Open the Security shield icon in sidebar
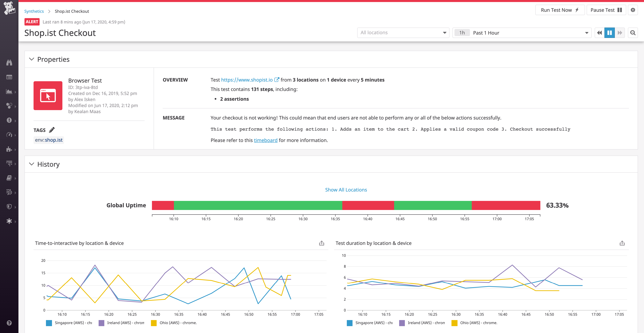 click(10, 207)
